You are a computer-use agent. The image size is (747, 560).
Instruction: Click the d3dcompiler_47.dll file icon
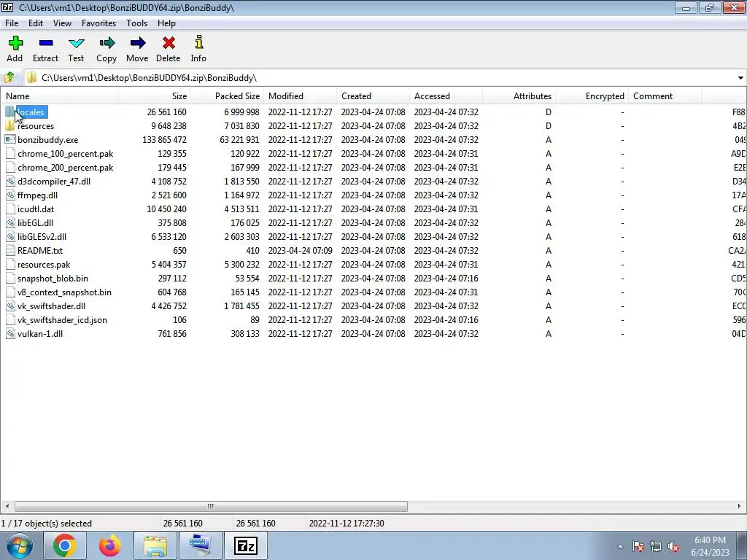(9, 181)
